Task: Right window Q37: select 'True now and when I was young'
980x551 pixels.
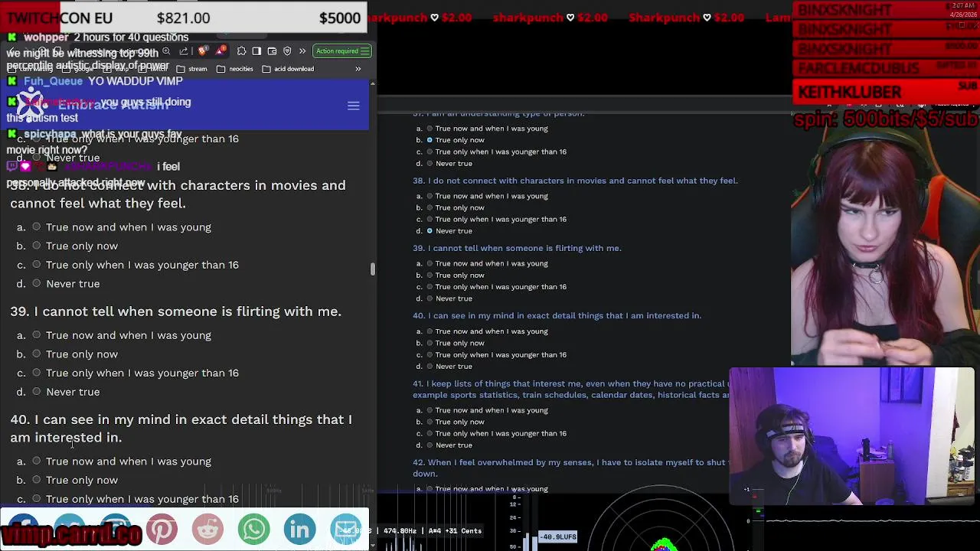Action: tap(430, 129)
